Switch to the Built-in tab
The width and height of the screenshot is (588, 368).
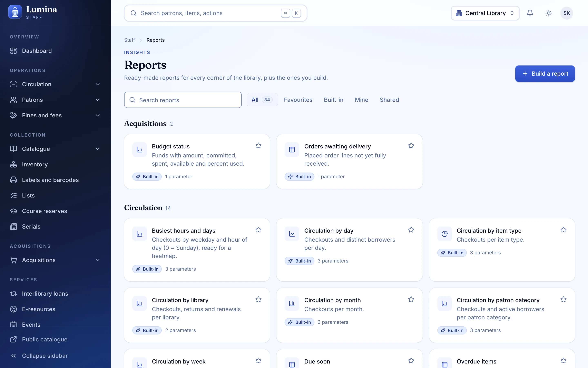(333, 100)
